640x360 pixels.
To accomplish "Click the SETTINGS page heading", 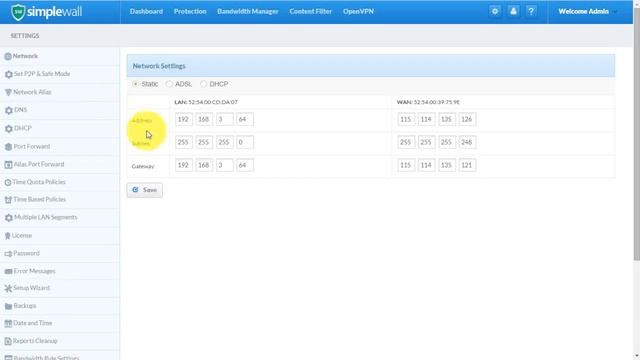I will (x=25, y=36).
